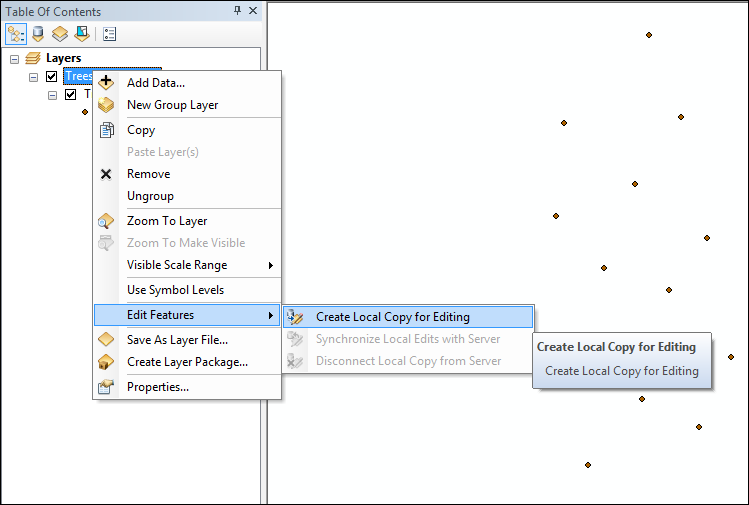749x505 pixels.
Task: Click the tree point symbol in legend
Action: pyautogui.click(x=85, y=112)
